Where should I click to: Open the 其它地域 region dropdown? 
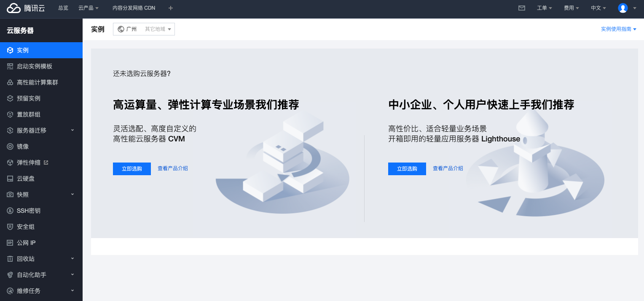[x=158, y=29]
